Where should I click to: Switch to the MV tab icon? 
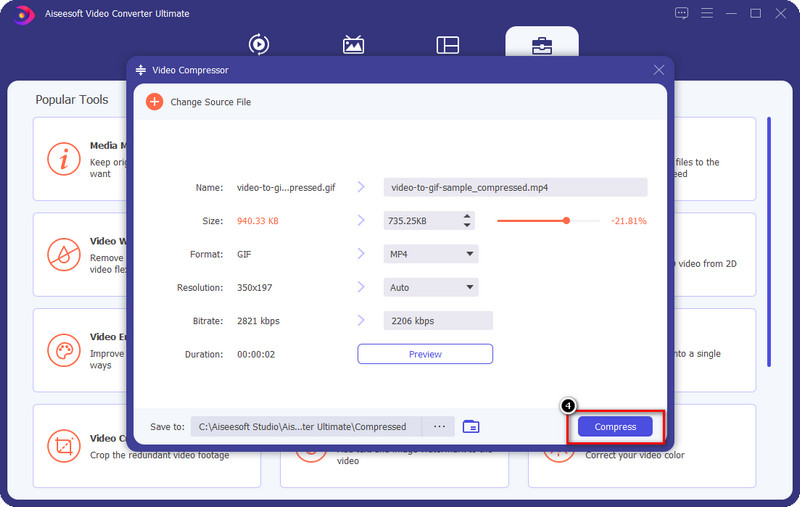[x=353, y=45]
